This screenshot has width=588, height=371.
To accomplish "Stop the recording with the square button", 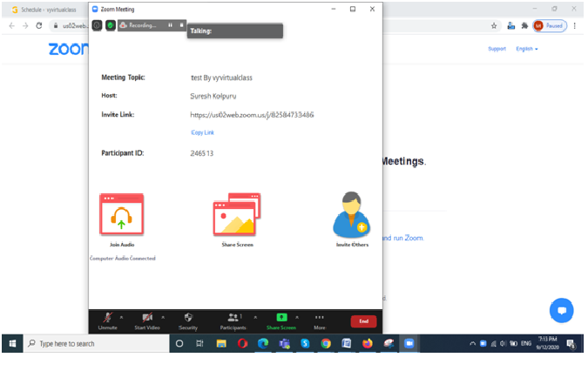I will coord(181,25).
